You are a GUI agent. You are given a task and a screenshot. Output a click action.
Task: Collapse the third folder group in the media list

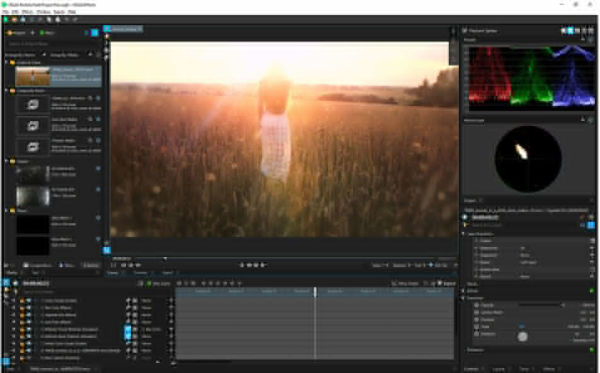coord(7,161)
